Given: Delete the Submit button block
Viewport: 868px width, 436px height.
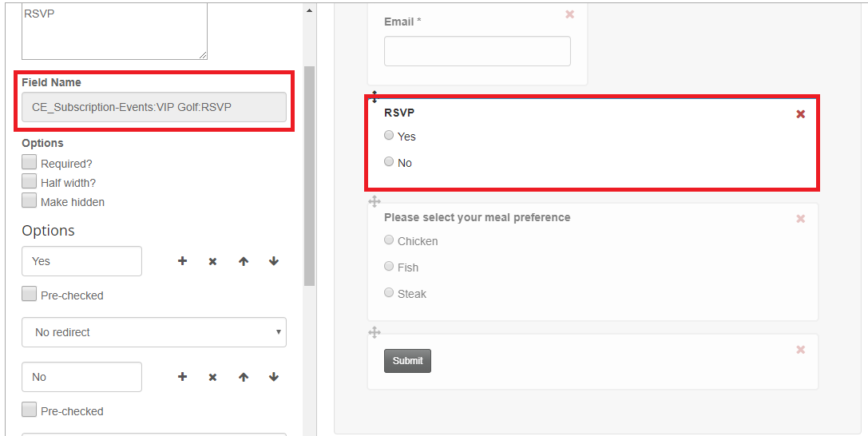Looking at the screenshot, I should coord(800,350).
